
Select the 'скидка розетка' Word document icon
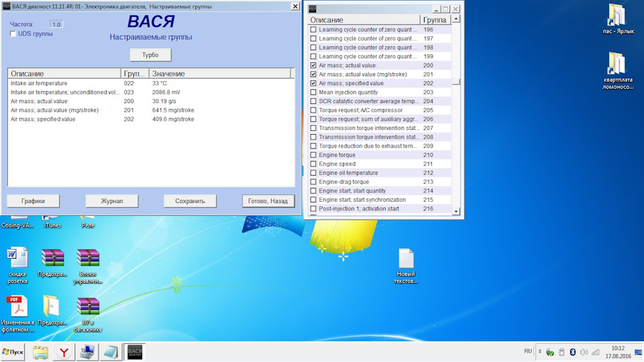[x=17, y=265]
